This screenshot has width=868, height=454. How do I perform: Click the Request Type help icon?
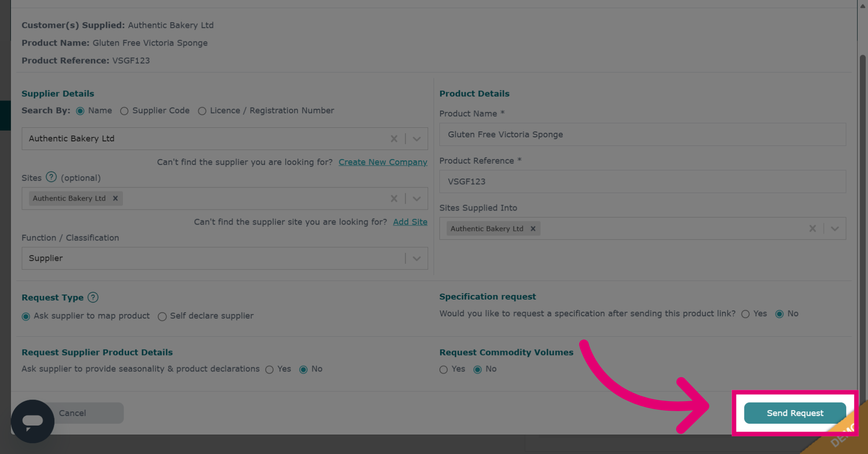tap(93, 297)
